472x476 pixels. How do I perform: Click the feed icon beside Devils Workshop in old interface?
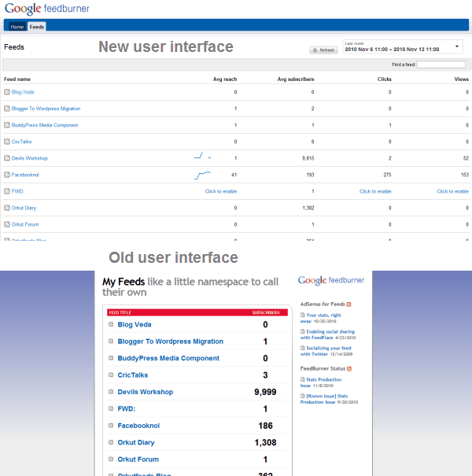point(112,392)
